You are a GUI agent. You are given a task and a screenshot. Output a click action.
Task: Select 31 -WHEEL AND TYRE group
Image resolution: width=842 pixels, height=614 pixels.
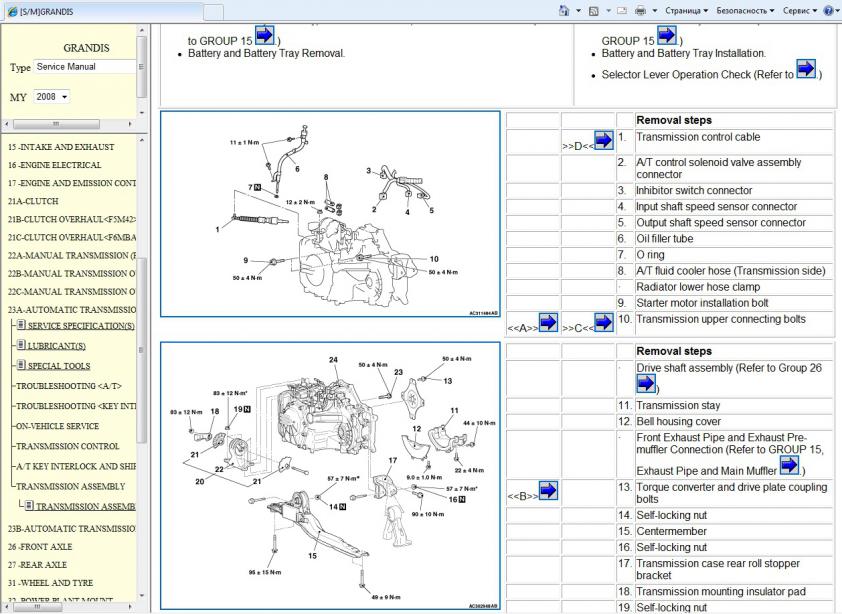pos(50,583)
